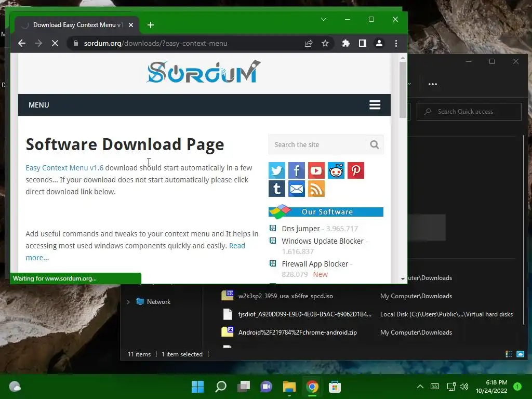532x399 pixels.
Task: Open the Windows Start button
Action: coord(197,387)
